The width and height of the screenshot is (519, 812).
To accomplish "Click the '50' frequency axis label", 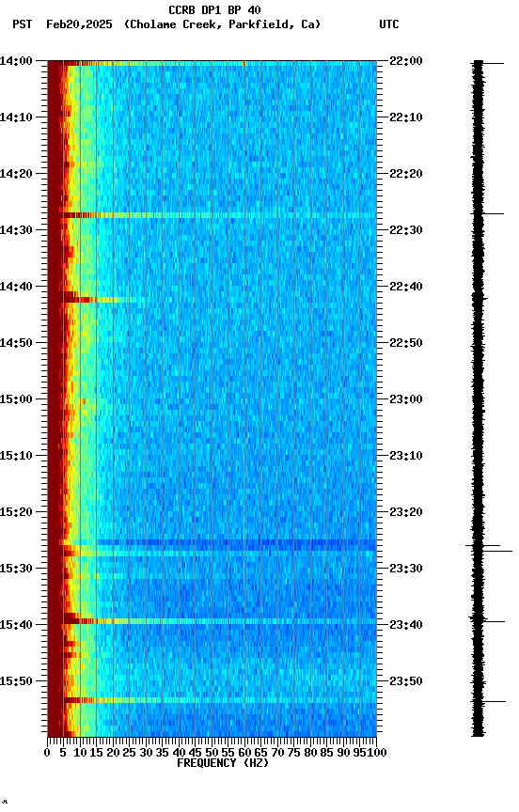I will [x=212, y=753].
